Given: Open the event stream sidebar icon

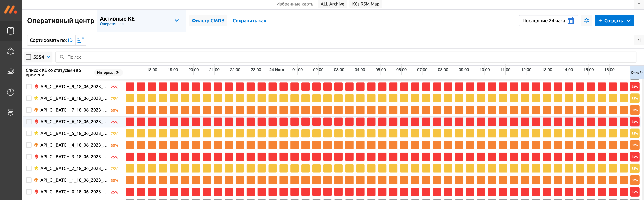Looking at the screenshot, I should pyautogui.click(x=10, y=71).
